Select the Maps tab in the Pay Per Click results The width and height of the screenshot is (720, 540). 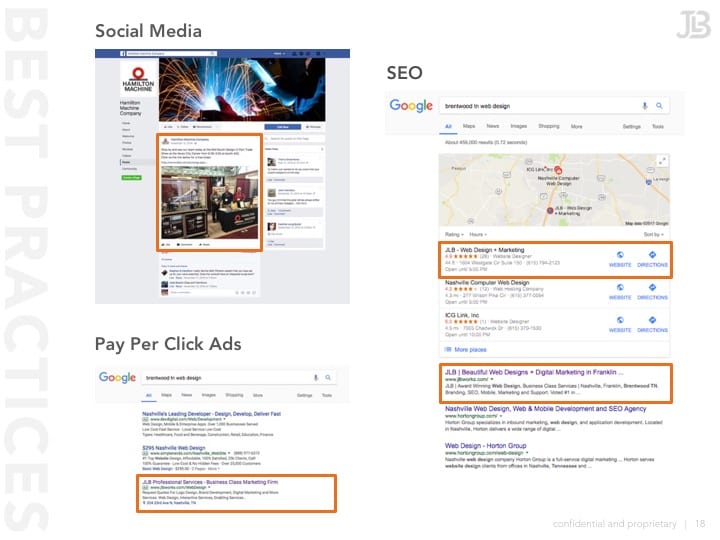(x=166, y=395)
